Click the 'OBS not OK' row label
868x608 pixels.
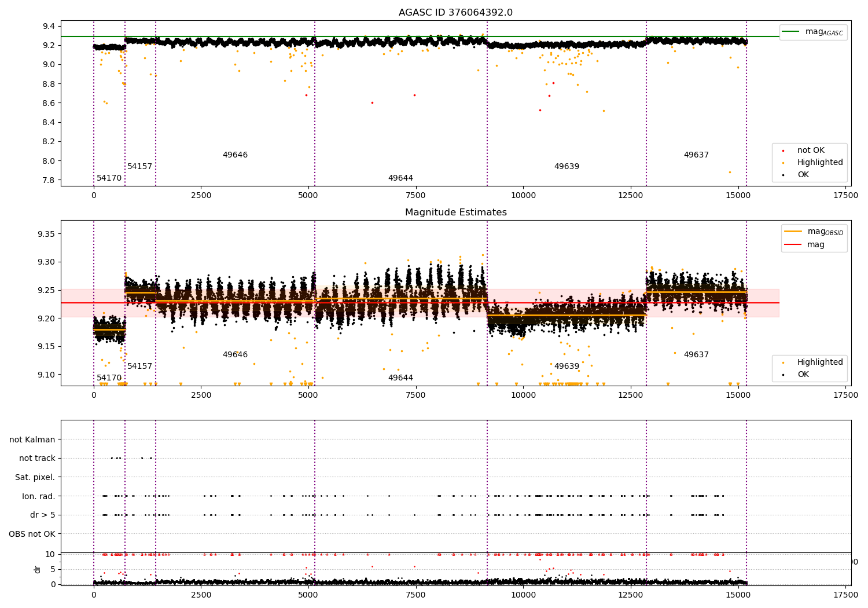pyautogui.click(x=32, y=534)
